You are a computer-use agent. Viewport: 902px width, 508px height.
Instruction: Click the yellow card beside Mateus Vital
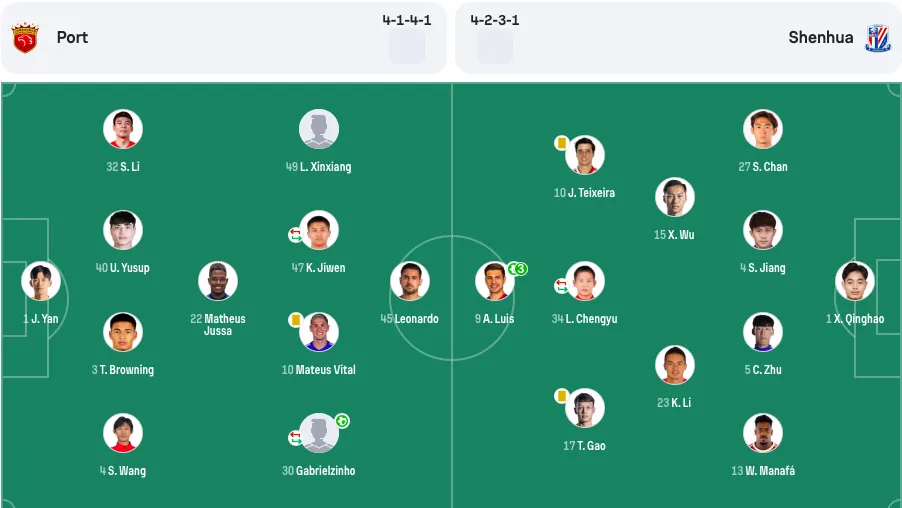(x=296, y=320)
